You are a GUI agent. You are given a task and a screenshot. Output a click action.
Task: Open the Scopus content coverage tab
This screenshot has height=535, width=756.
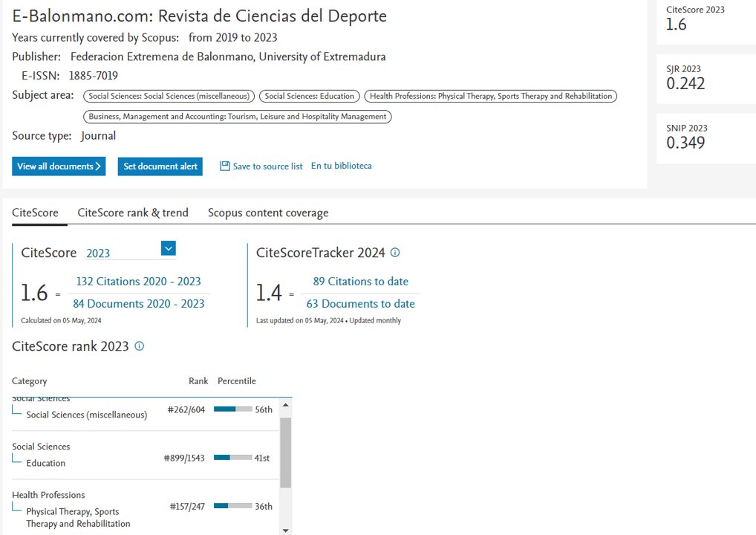tap(268, 213)
